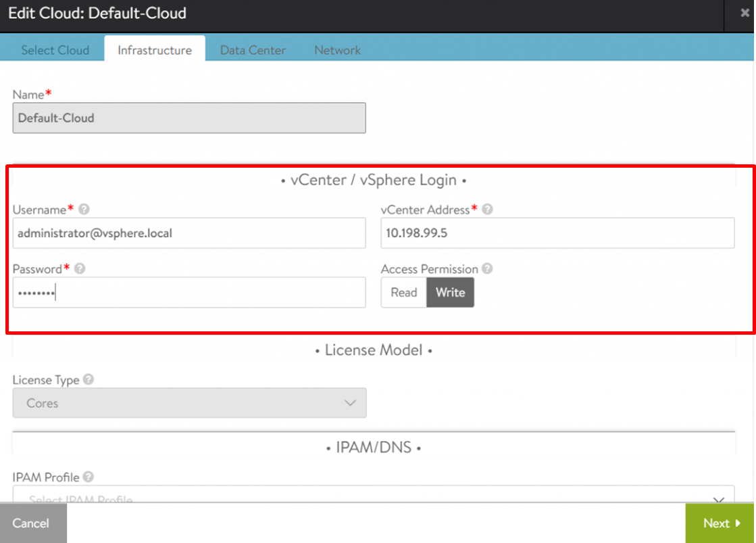
Task: Close the Edit Cloud dialog
Action: pos(745,13)
